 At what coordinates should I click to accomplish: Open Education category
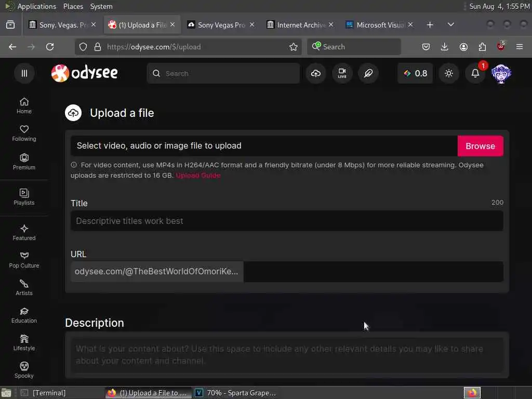[24, 315]
